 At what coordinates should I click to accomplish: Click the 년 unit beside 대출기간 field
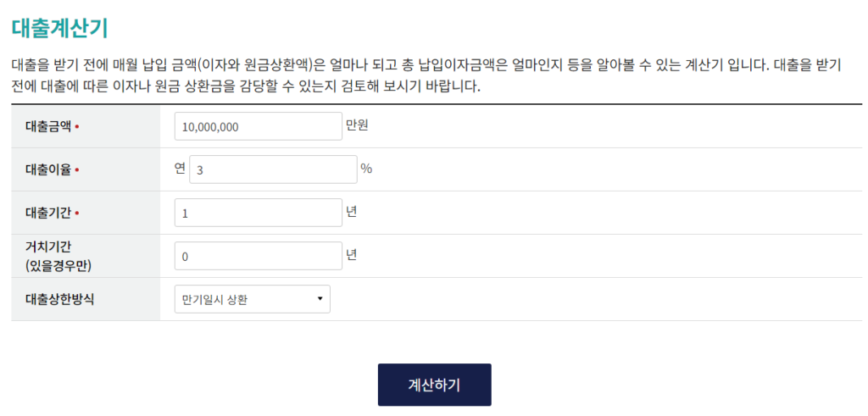(352, 212)
